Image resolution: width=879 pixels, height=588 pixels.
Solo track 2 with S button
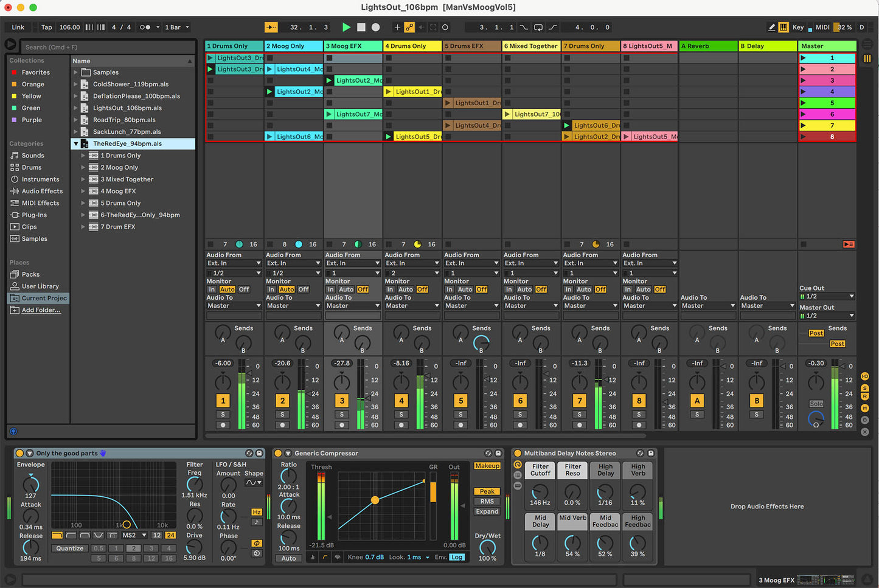tap(282, 415)
